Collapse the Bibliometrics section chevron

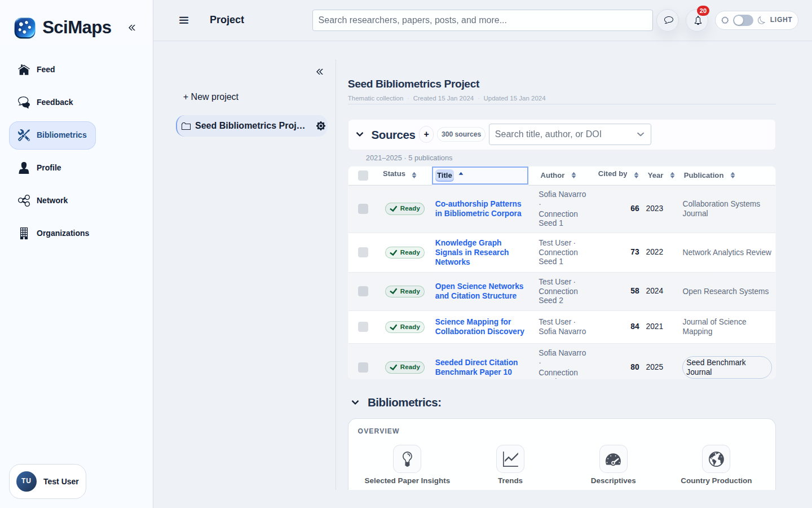click(x=355, y=402)
